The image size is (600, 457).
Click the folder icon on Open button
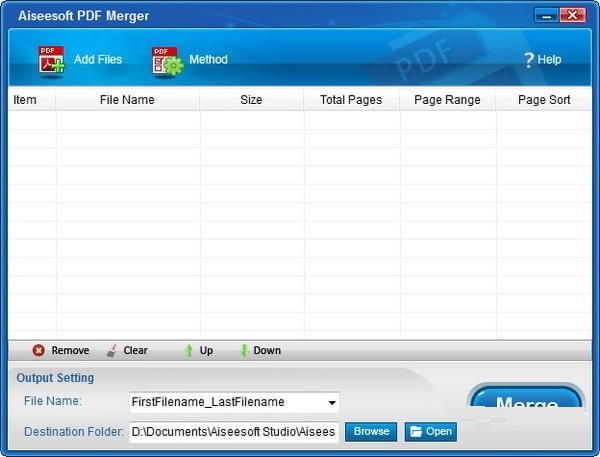point(416,432)
